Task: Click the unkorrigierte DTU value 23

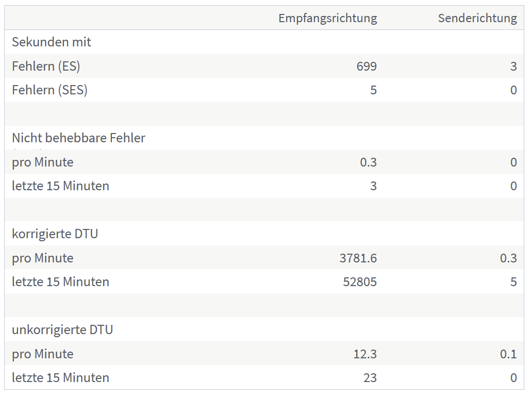Action: click(x=370, y=378)
